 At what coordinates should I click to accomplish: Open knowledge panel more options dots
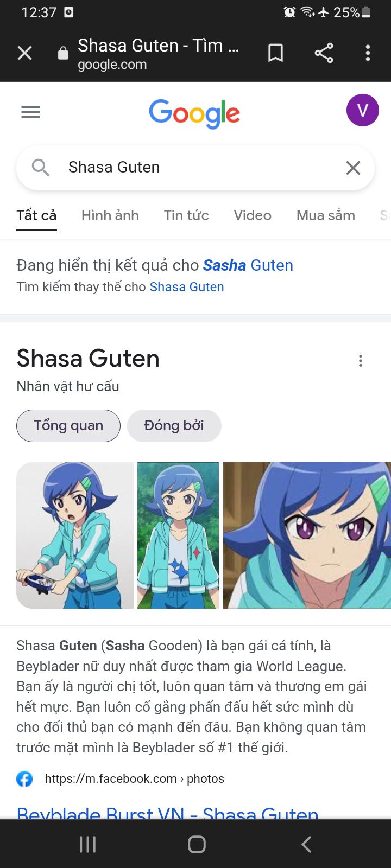[x=361, y=361]
